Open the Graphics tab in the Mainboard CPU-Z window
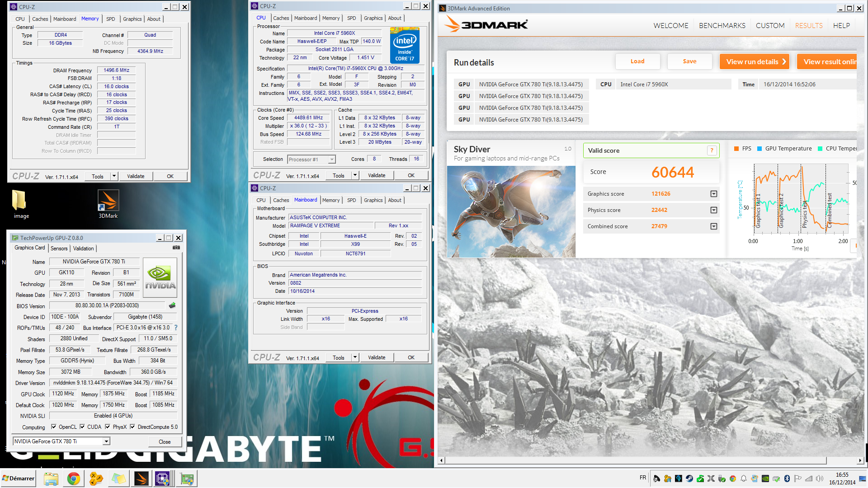 click(x=373, y=200)
